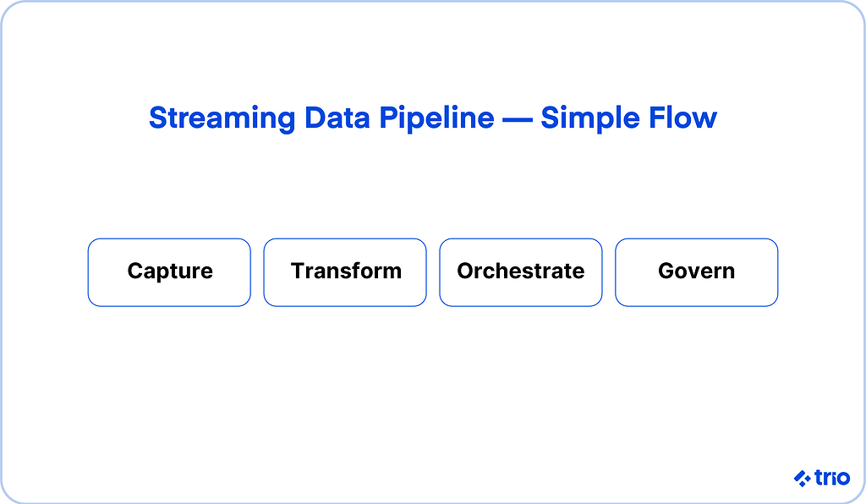Image resolution: width=866 pixels, height=504 pixels.
Task: Click the em dash in the title
Action: [518, 118]
